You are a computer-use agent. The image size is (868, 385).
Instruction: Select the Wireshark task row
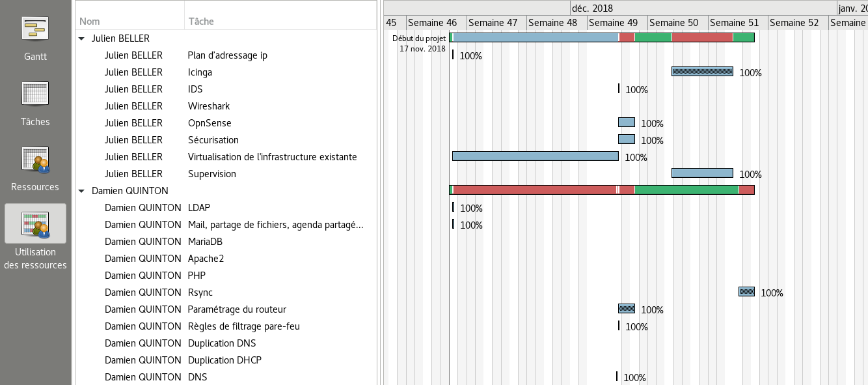(208, 106)
